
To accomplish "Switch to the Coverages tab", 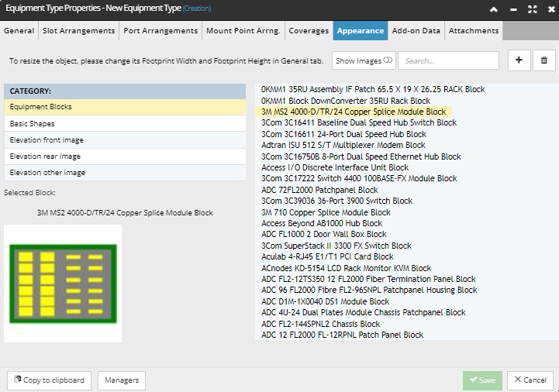I will [x=309, y=31].
